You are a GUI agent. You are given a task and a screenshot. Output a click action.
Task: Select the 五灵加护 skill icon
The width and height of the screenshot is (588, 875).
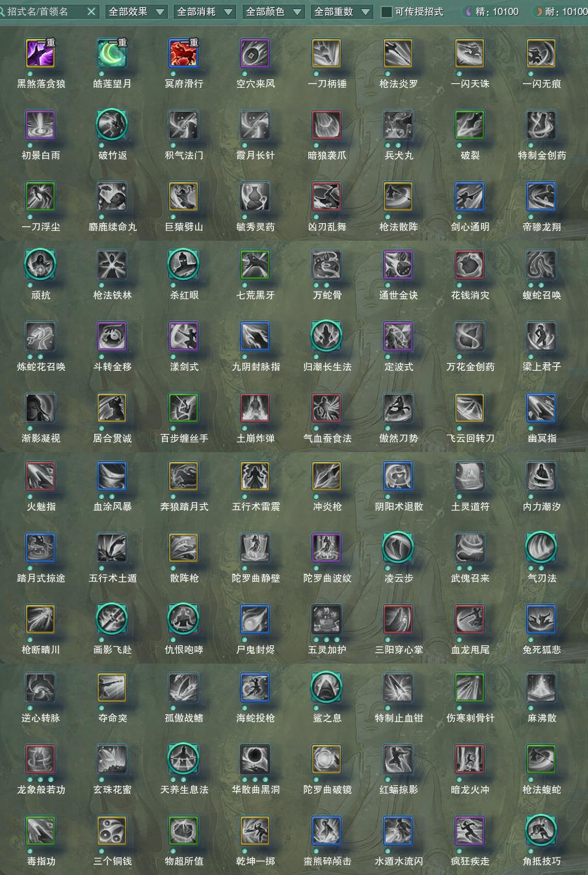327,619
